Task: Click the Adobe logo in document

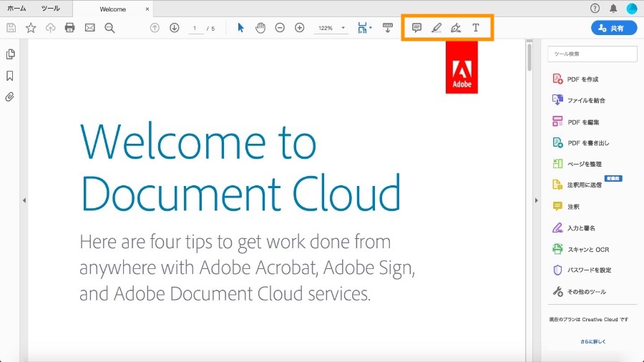Action: coord(462,68)
